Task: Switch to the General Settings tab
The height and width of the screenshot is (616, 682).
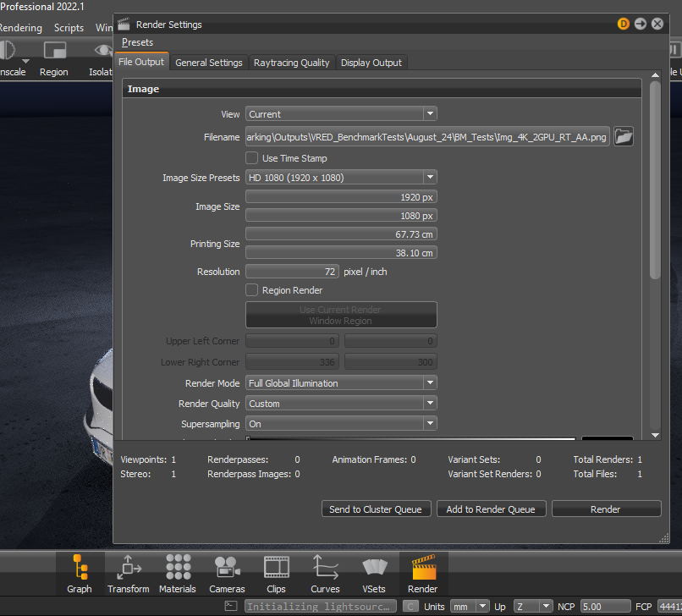Action: tap(208, 63)
